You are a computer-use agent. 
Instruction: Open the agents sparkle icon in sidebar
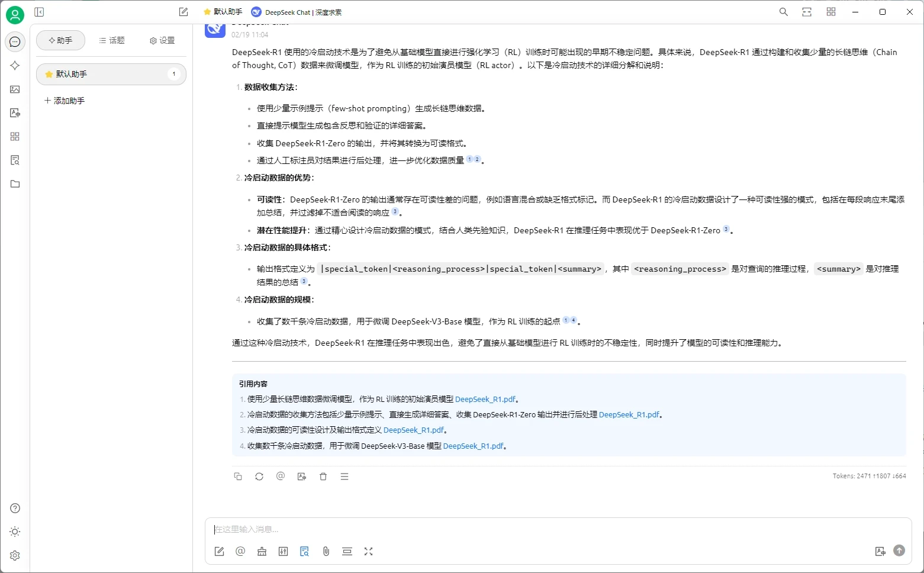15,66
